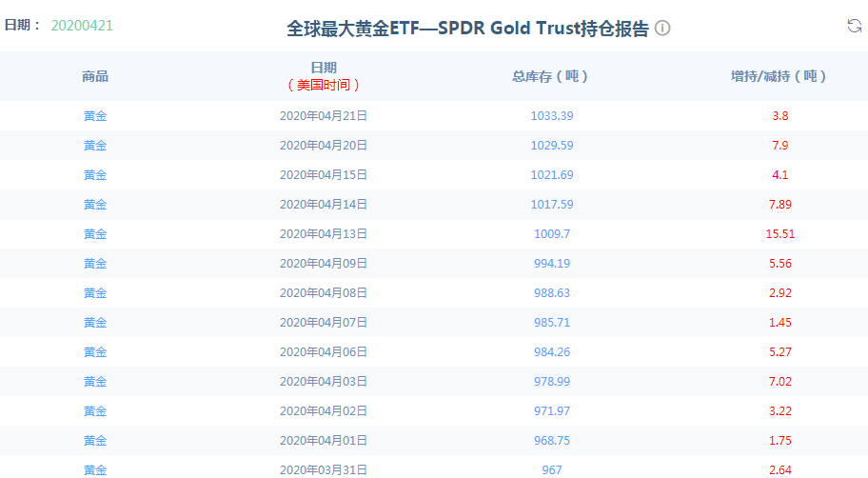Click total inventory value 1029.59
The height and width of the screenshot is (478, 868).
pos(552,145)
